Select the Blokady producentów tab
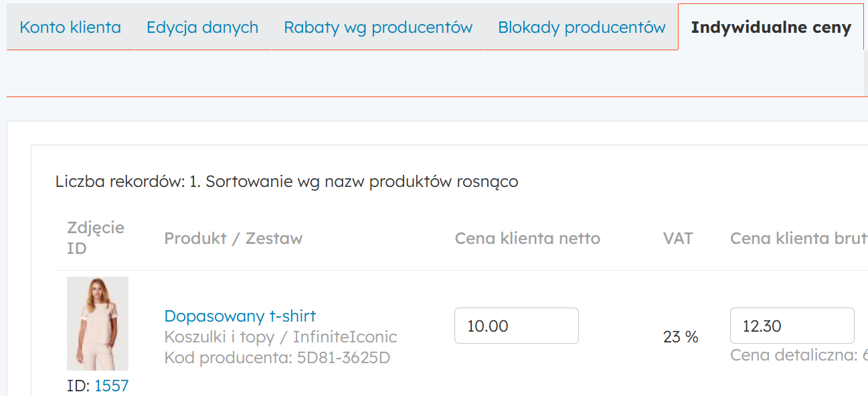Screen dimensions: 868x396 582,27
